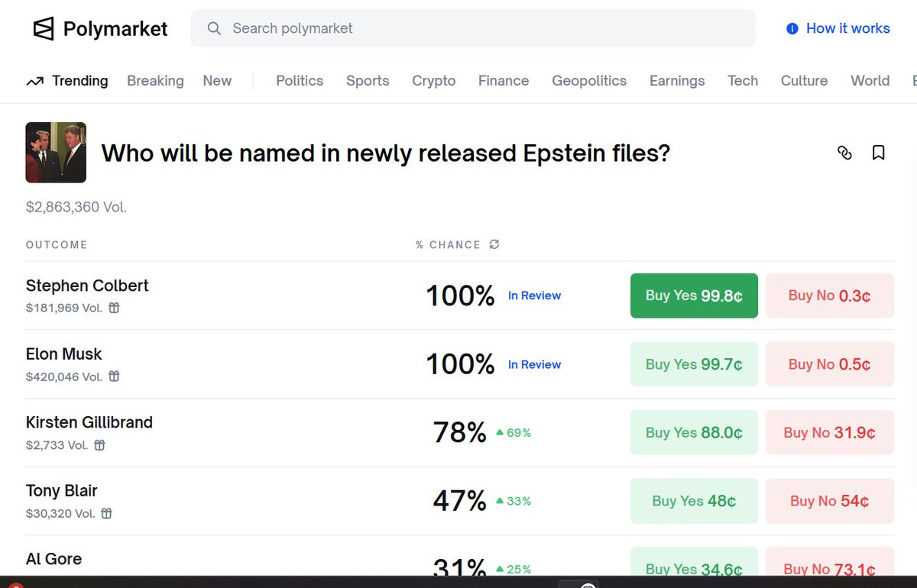The width and height of the screenshot is (917, 588).
Task: Click the 47% chance for Tony Blair
Action: point(460,501)
